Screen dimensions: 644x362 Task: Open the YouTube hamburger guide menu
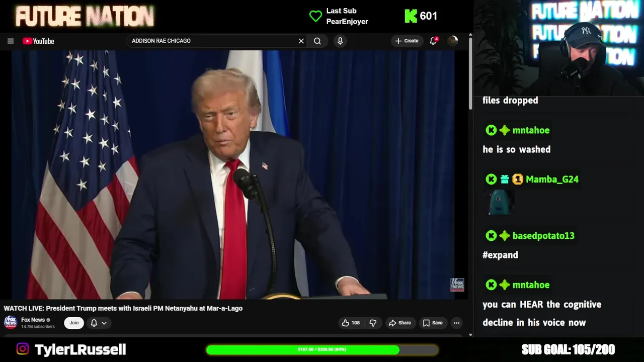coord(11,41)
